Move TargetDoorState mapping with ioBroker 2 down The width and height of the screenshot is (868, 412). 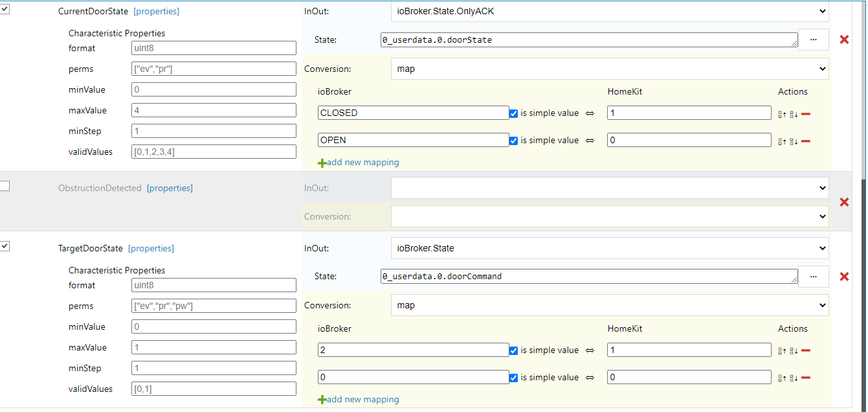[x=794, y=351]
